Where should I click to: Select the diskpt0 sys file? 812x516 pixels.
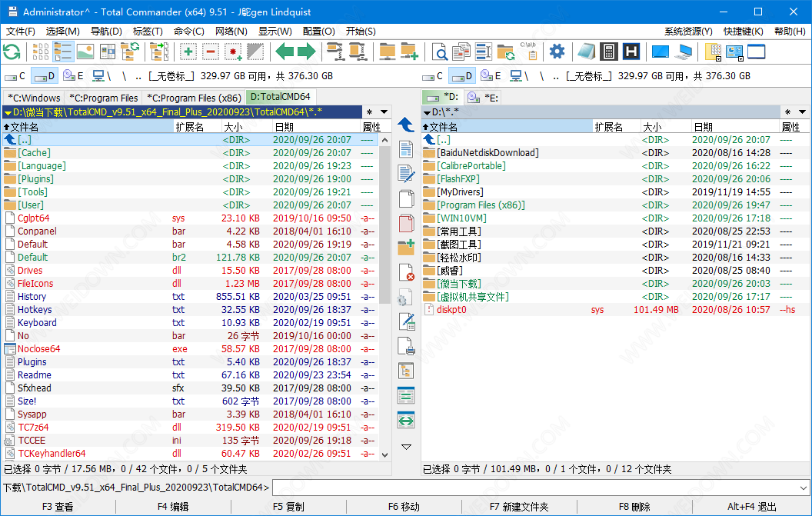click(615, 310)
